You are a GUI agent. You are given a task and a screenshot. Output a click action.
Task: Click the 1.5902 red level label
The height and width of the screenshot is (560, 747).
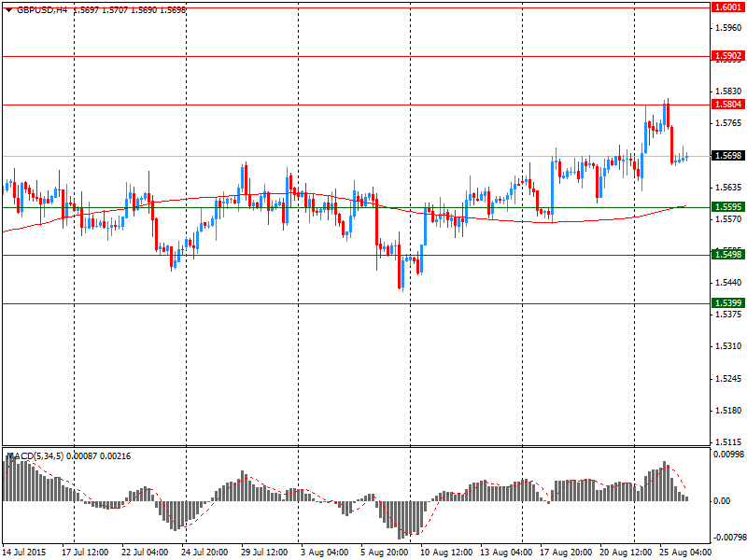pos(727,56)
